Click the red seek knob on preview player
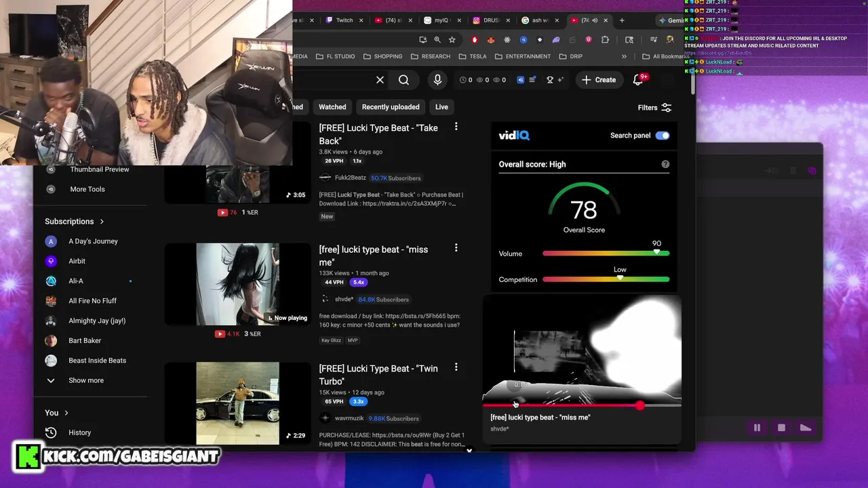 (x=640, y=405)
